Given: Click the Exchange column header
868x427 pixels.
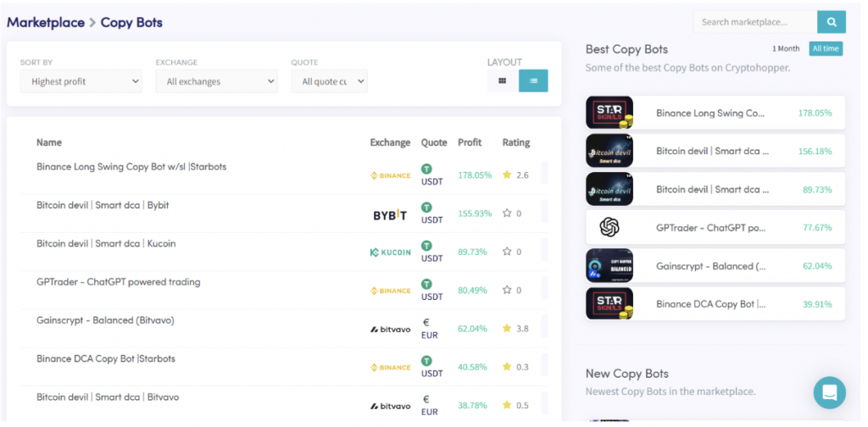Looking at the screenshot, I should pyautogui.click(x=390, y=142).
